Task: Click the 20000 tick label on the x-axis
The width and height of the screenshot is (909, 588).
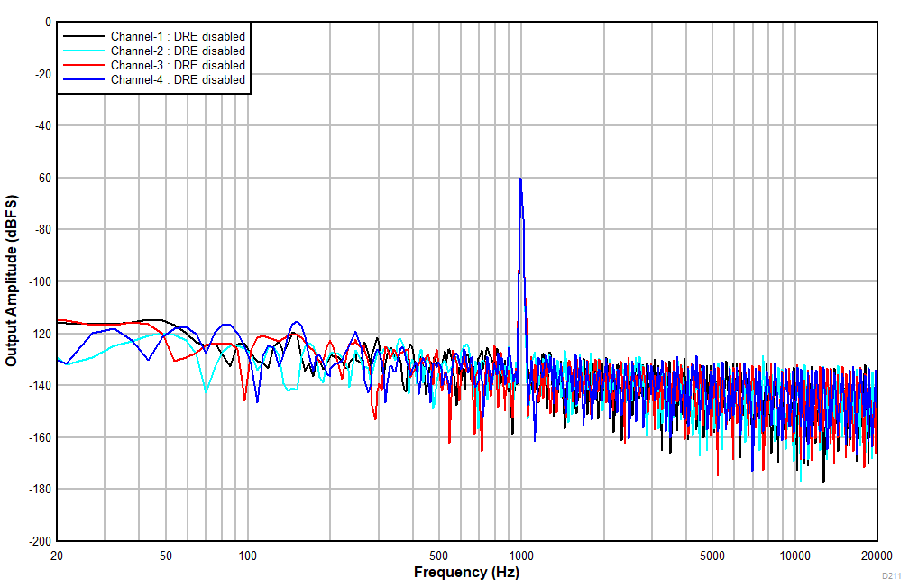Action: coord(877,555)
